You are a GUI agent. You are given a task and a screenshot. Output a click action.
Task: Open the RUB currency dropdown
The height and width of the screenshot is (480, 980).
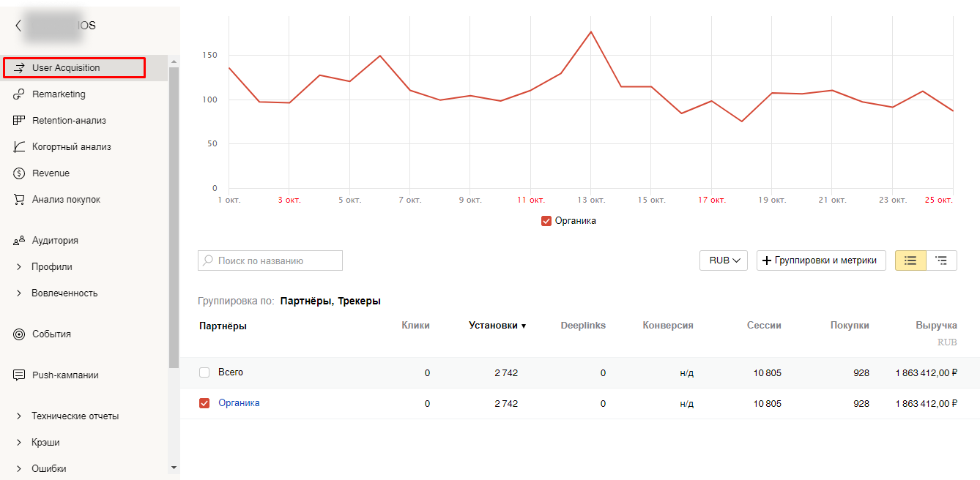point(723,260)
